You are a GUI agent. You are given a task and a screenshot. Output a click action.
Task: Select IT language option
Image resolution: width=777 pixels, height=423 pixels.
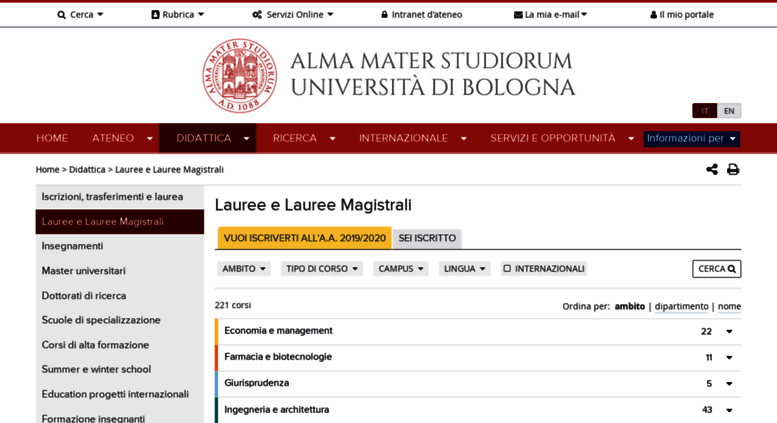click(x=705, y=110)
